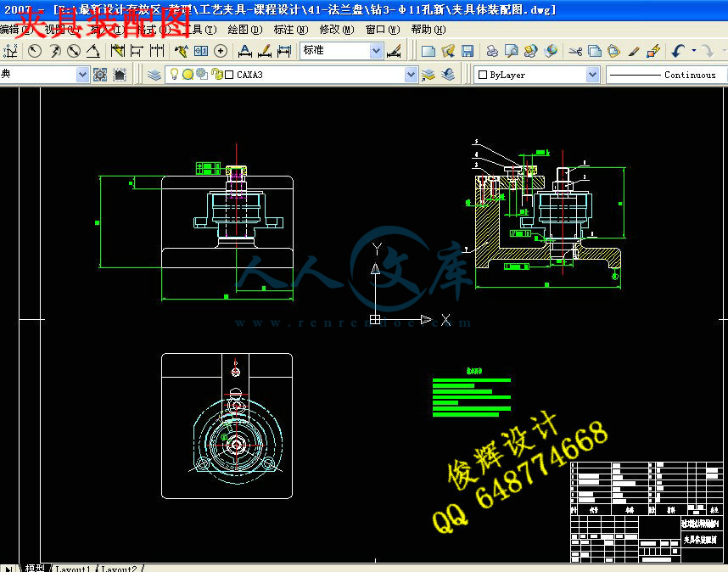Click the Quick Dimension tool

tap(117, 51)
